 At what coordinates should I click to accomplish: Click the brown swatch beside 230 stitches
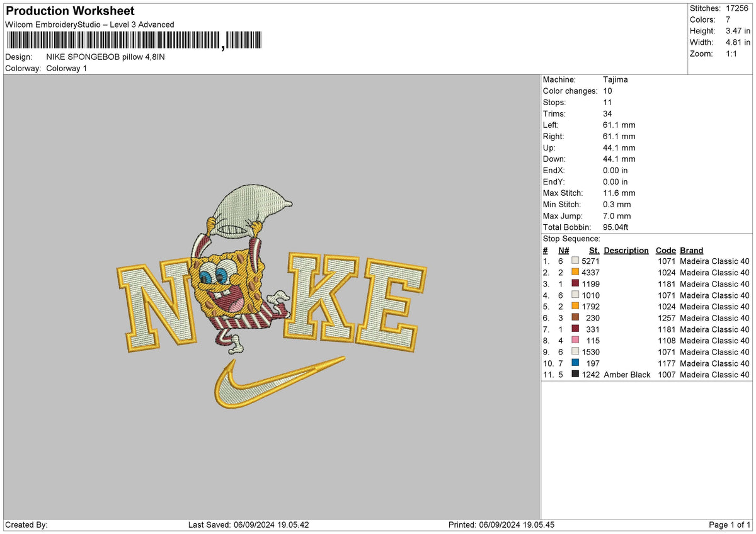click(x=575, y=318)
